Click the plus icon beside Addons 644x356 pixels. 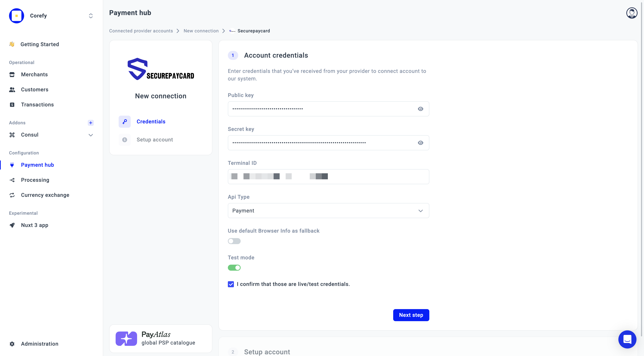[91, 123]
